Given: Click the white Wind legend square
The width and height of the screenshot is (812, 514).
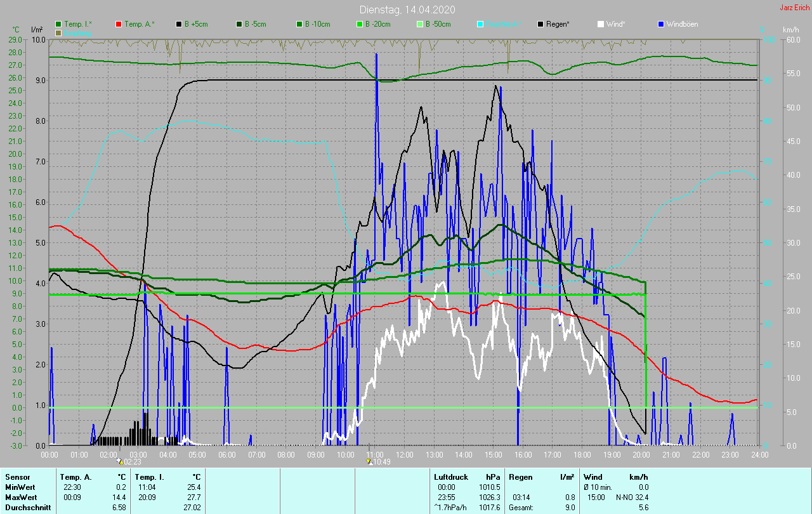Looking at the screenshot, I should [x=600, y=24].
